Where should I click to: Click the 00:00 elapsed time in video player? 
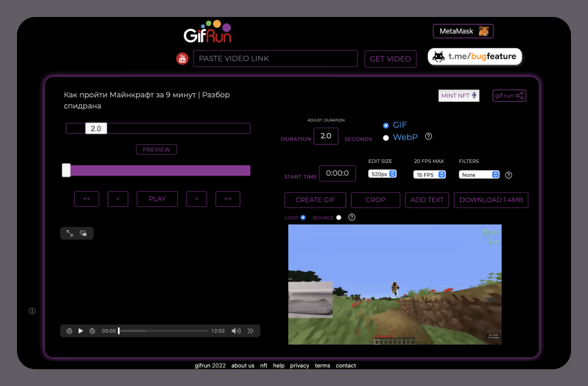coord(109,331)
